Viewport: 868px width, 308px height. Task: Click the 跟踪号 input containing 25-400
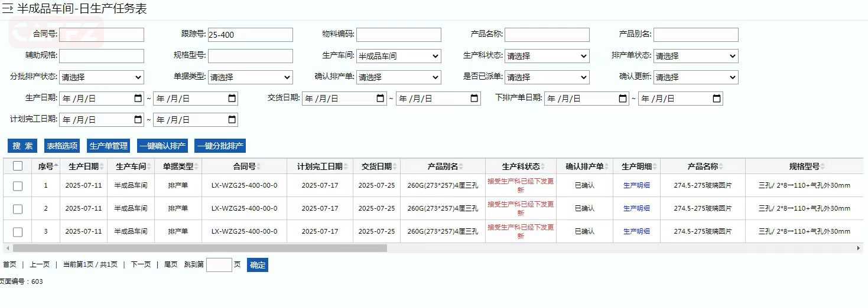click(250, 35)
